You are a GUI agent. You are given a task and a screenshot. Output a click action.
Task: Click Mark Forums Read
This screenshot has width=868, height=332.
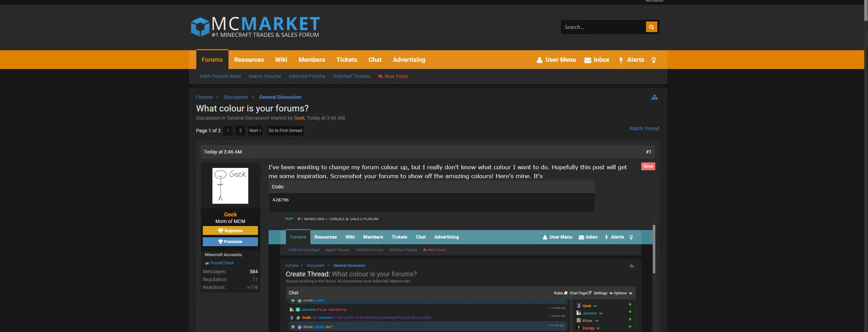point(220,76)
